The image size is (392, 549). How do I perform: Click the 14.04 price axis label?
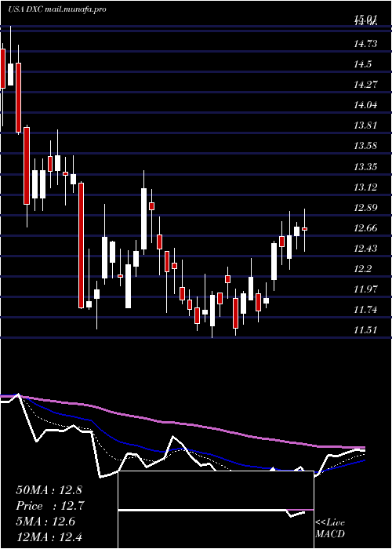366,104
